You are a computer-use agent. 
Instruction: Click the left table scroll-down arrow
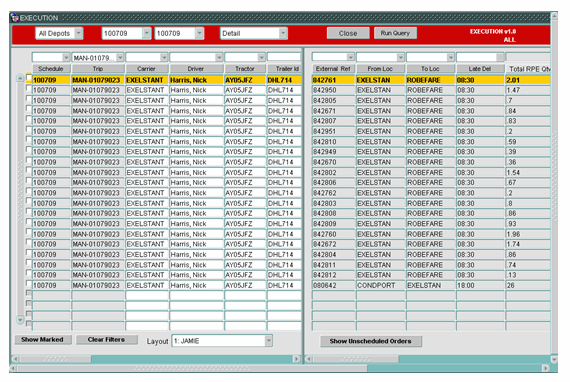[20, 320]
